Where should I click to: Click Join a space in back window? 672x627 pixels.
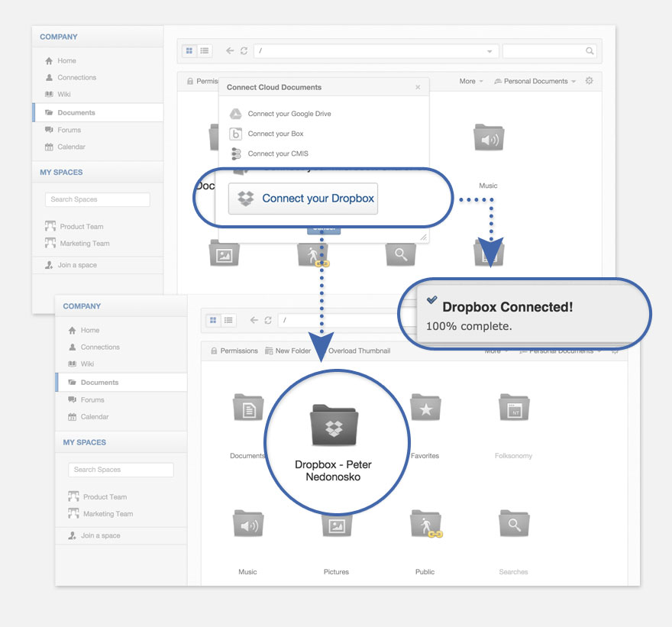pos(71,265)
